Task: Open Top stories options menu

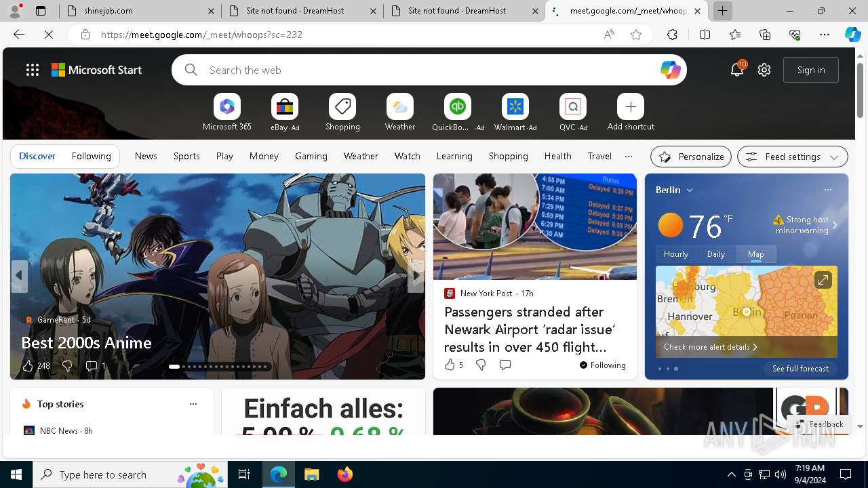Action: [193, 404]
